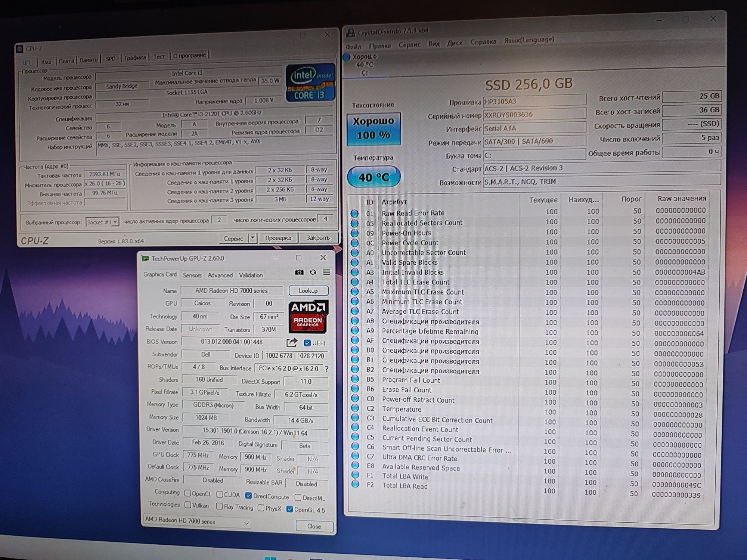Viewport: 747px width, 560px height.
Task: Open the GPU-Z hamburger menu
Action: [x=326, y=272]
